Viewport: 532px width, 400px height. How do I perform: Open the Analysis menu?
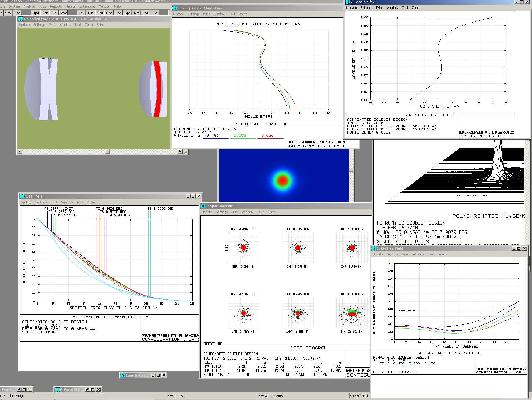click(29, 6)
